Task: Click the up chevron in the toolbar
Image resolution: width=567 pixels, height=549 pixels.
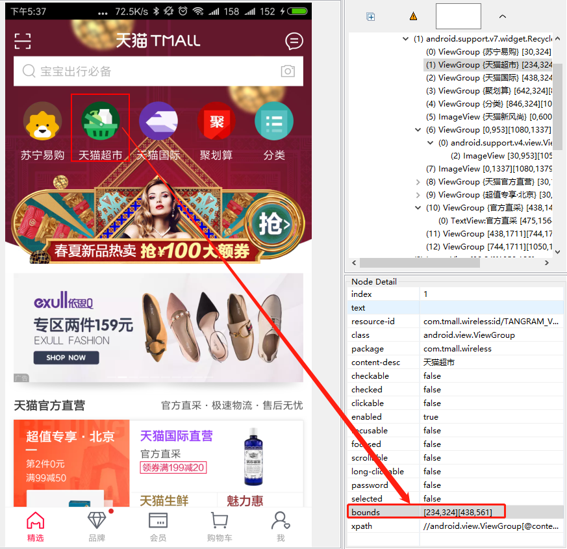Action: (502, 16)
